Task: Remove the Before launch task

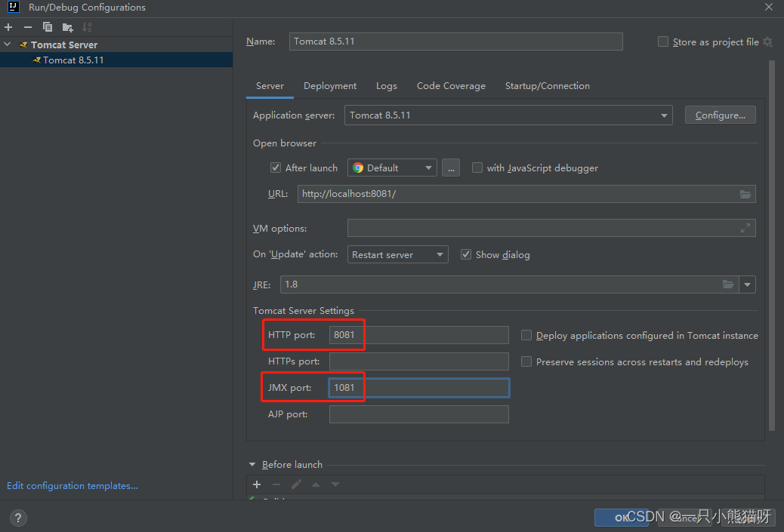Action: coord(276,484)
